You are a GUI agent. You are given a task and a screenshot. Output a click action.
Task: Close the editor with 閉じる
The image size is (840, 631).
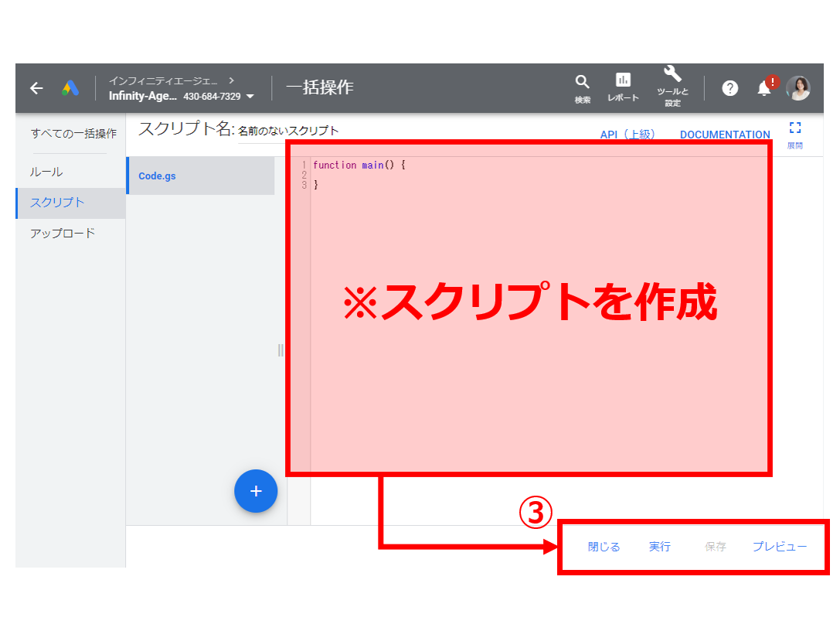point(603,546)
